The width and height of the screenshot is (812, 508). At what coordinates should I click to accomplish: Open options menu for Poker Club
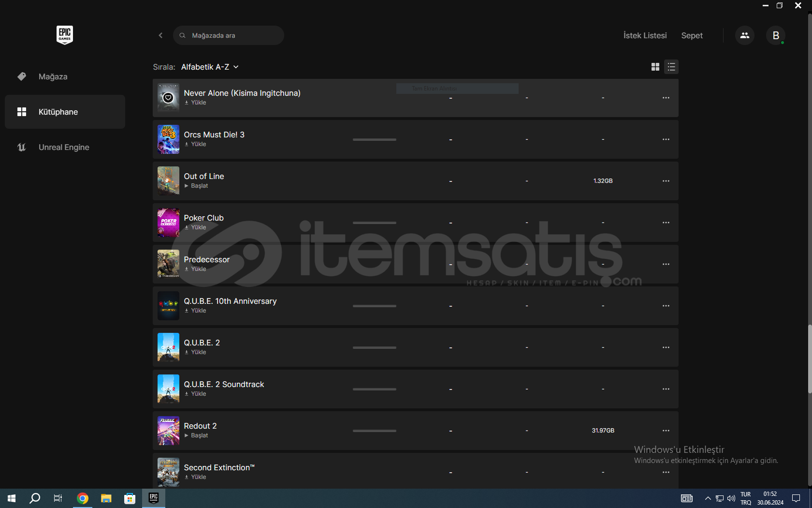click(666, 223)
